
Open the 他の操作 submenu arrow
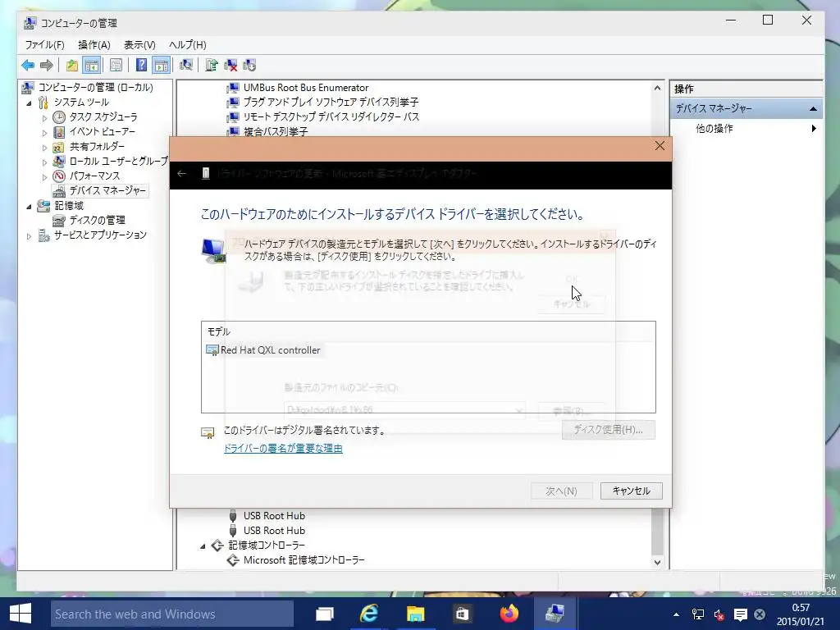(814, 129)
